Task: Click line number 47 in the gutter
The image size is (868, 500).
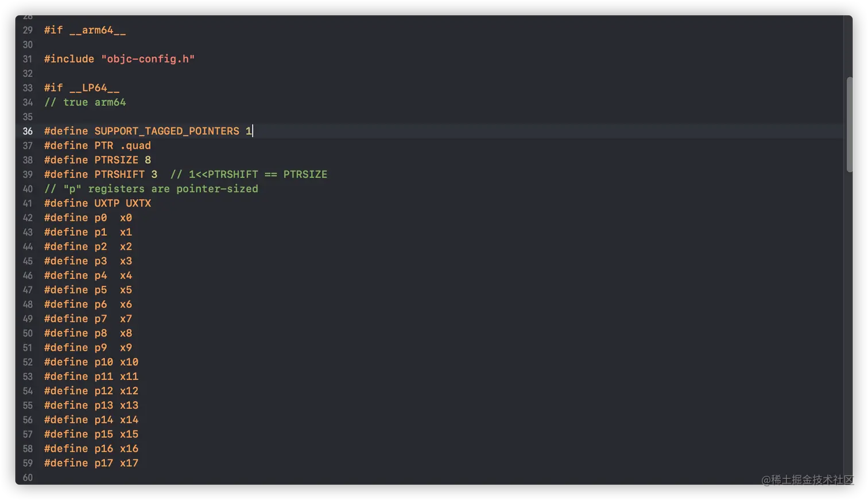Action: point(28,290)
